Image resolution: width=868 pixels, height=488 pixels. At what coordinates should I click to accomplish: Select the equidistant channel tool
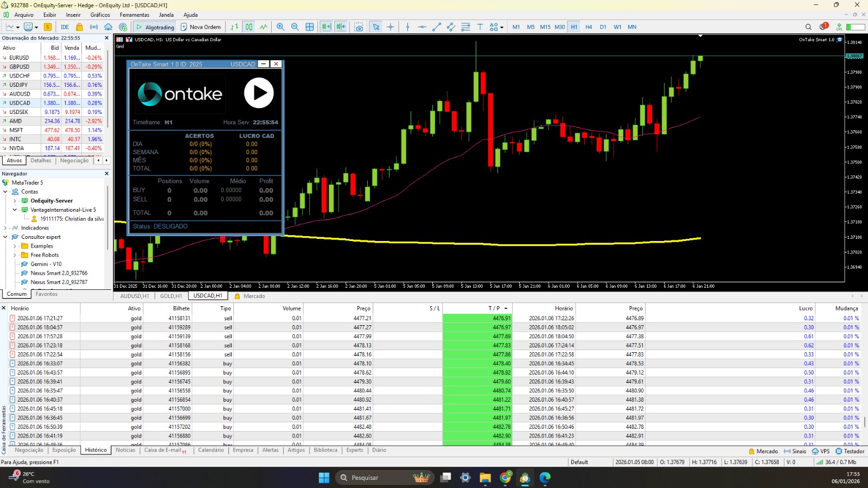coord(451,27)
